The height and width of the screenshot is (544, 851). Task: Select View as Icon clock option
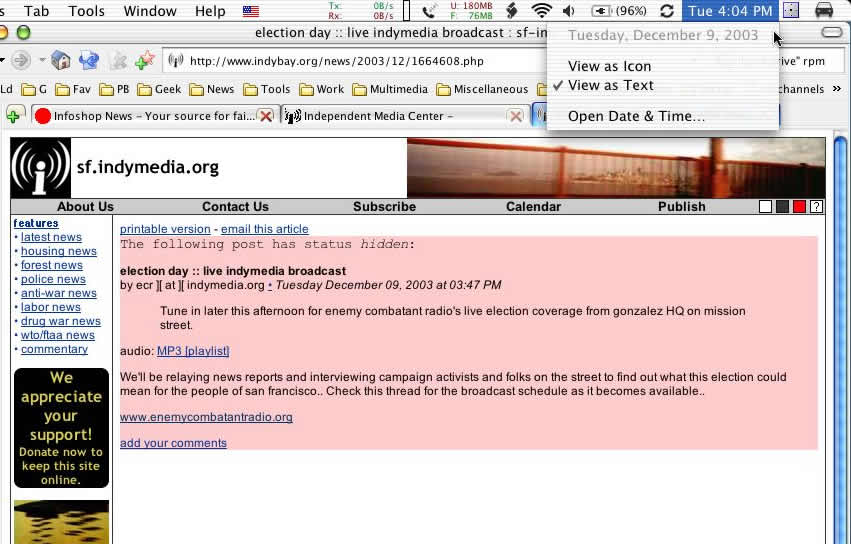[x=609, y=66]
